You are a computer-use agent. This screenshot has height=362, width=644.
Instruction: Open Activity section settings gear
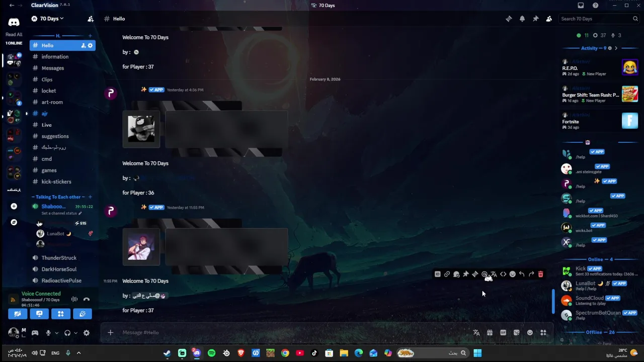coord(610,48)
